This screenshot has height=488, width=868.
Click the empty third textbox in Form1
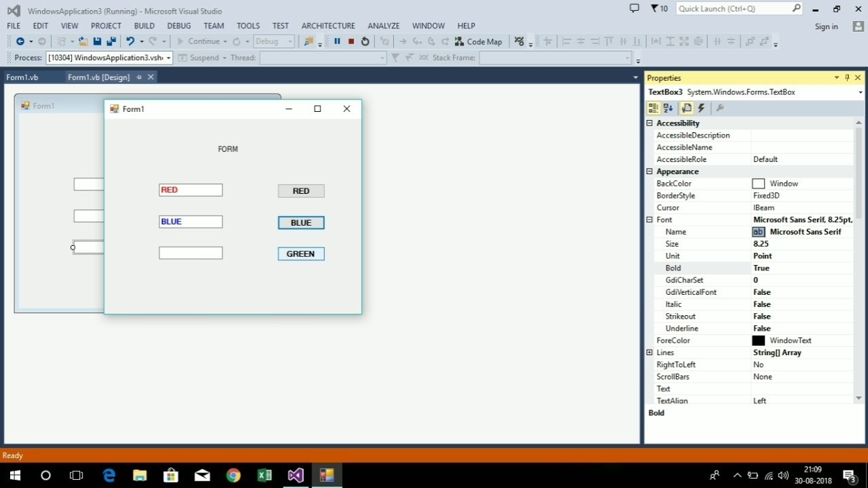pyautogui.click(x=191, y=253)
